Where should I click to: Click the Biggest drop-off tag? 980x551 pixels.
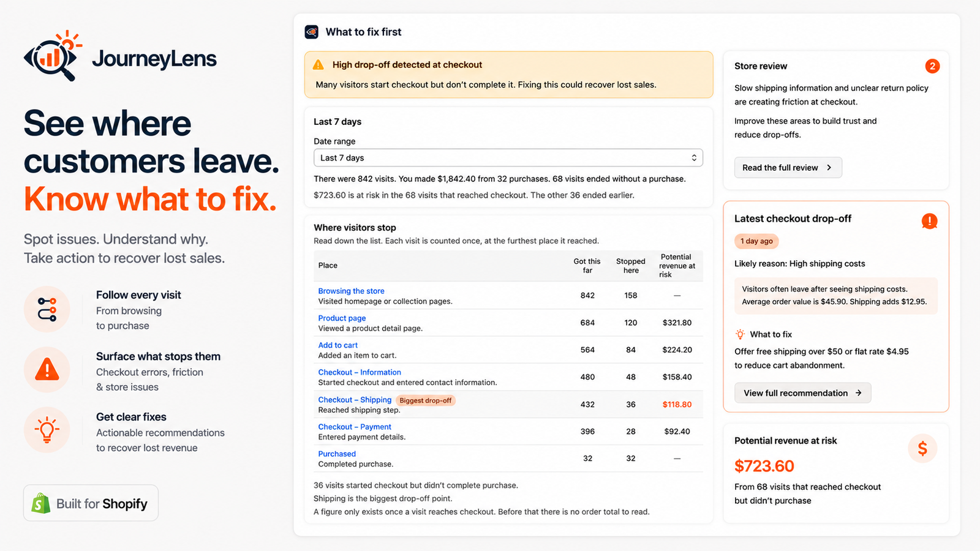[426, 400]
